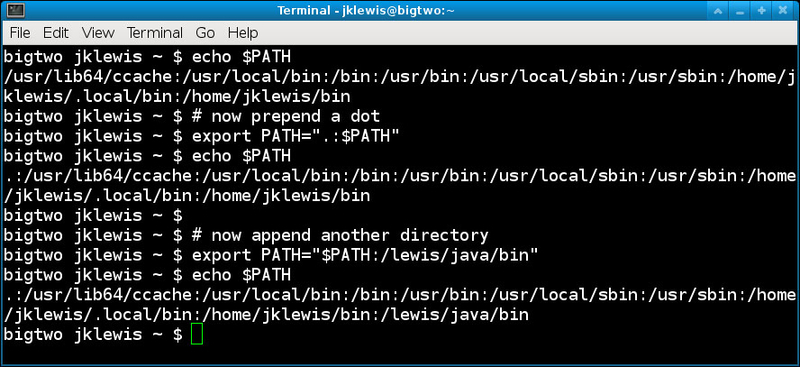Open the File menu
800x367 pixels.
tap(20, 33)
